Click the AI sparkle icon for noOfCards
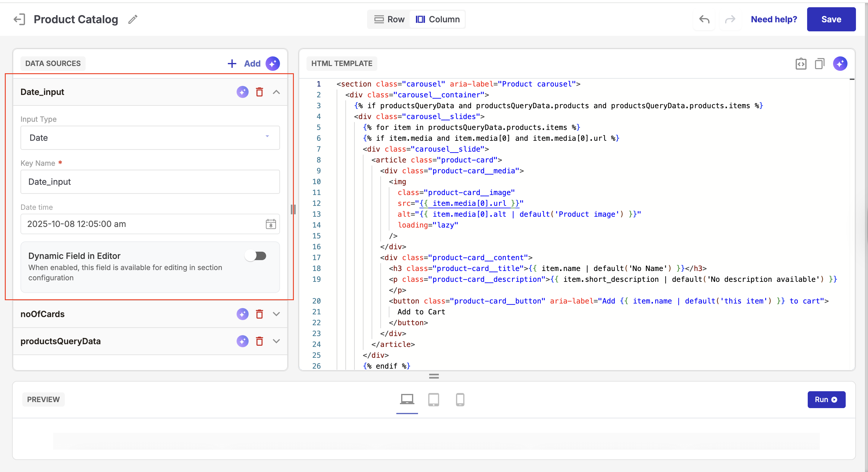 tap(242, 314)
